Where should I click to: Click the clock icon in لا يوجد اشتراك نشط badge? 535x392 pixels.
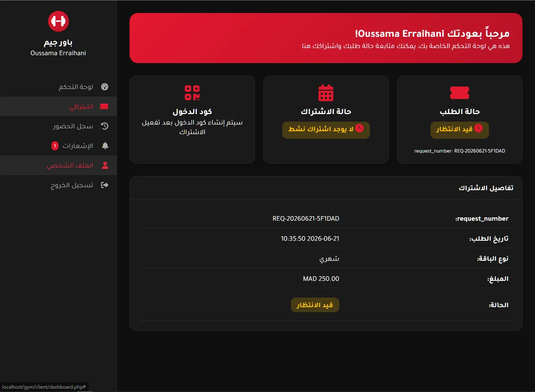(359, 128)
